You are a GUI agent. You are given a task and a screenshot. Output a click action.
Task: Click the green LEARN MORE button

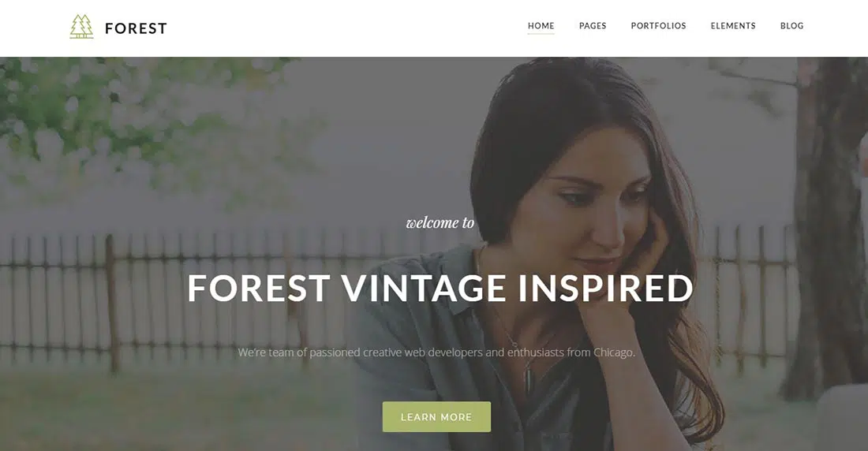click(x=436, y=416)
